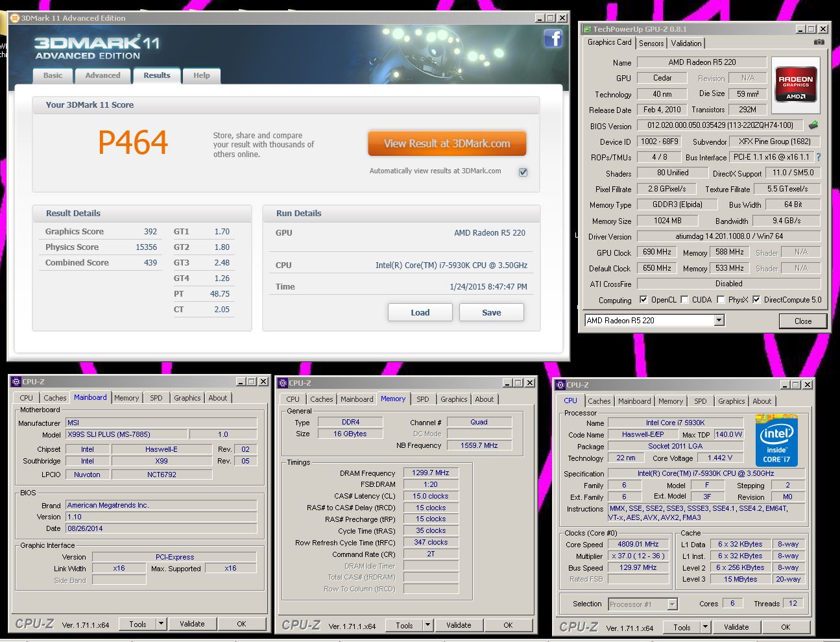Image resolution: width=840 pixels, height=642 pixels.
Task: Toggle the CUDA checkbox in GPU-Z
Action: 684,300
